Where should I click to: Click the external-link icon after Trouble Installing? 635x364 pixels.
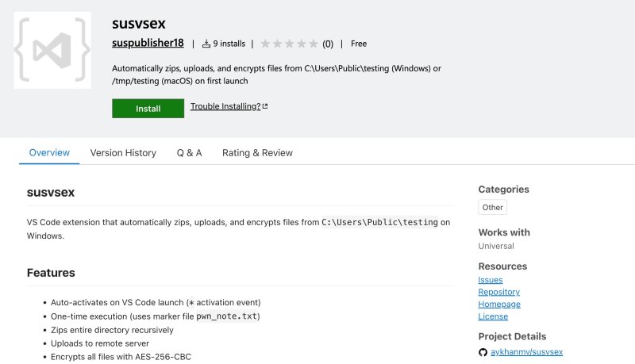click(265, 106)
